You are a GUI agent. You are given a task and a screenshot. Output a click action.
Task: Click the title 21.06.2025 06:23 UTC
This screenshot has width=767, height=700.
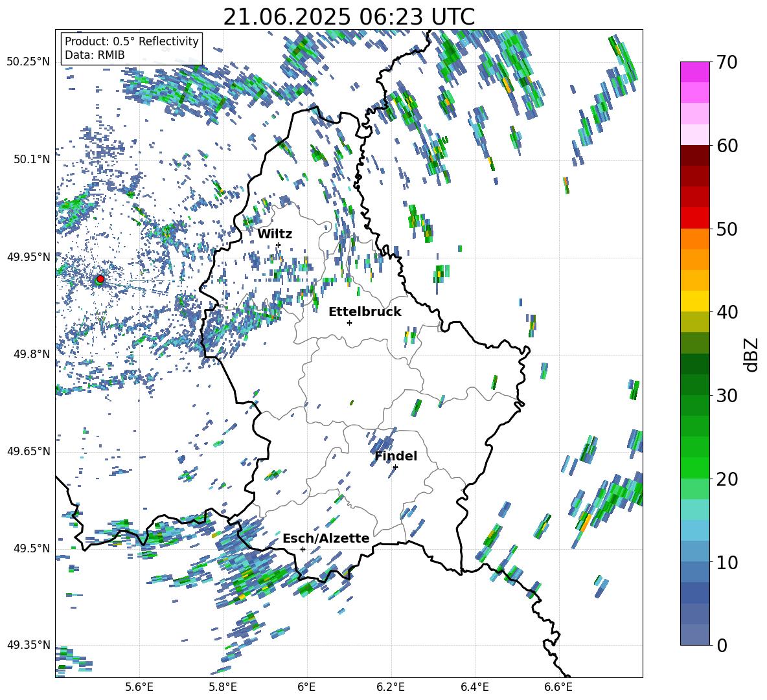(x=349, y=17)
